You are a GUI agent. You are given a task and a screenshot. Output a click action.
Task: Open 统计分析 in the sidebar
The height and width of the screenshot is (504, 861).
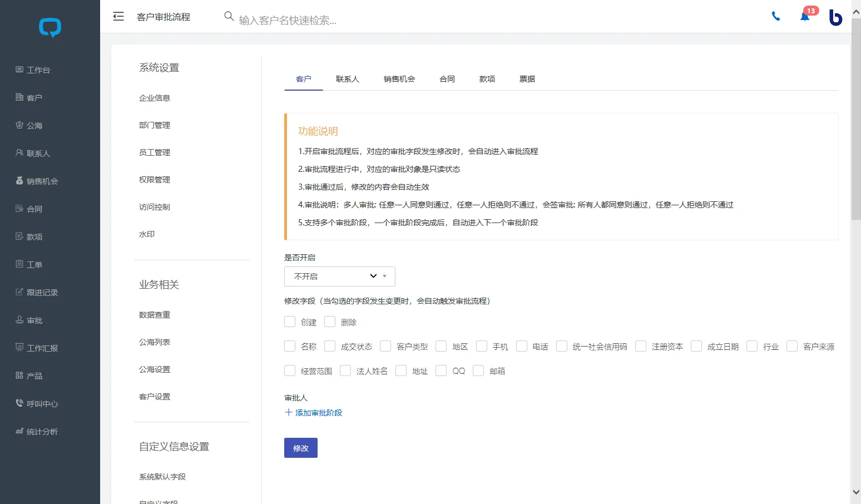pyautogui.click(x=37, y=431)
